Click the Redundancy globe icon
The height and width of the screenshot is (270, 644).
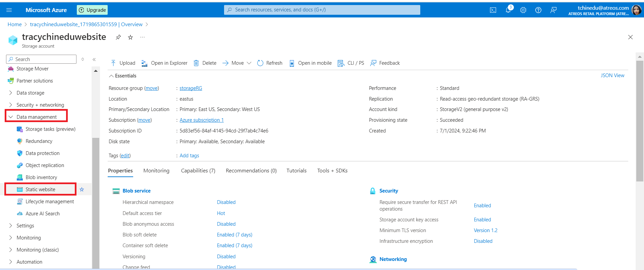pyautogui.click(x=20, y=141)
